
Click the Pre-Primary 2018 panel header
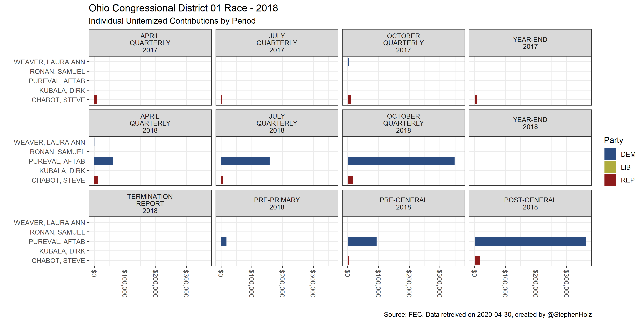click(277, 203)
